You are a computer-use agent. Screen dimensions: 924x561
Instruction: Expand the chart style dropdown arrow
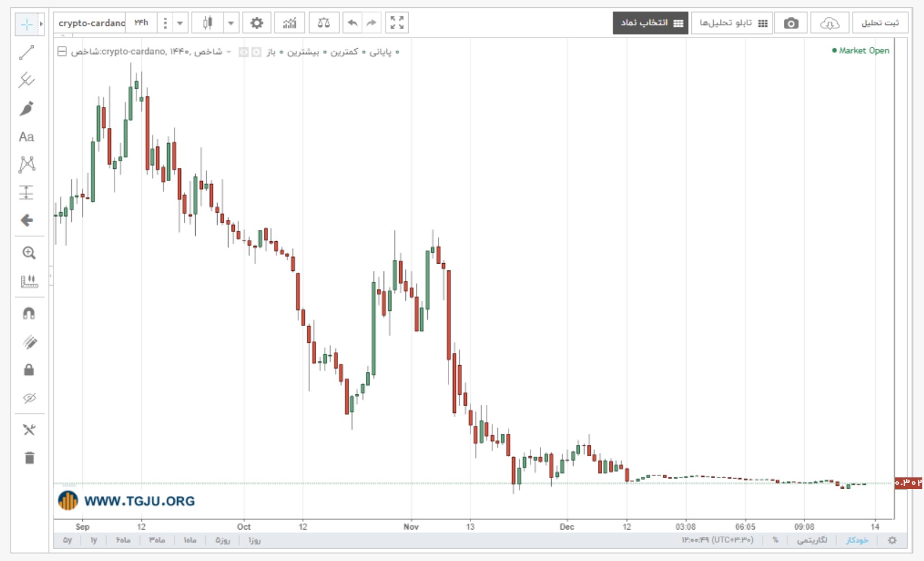(x=231, y=23)
